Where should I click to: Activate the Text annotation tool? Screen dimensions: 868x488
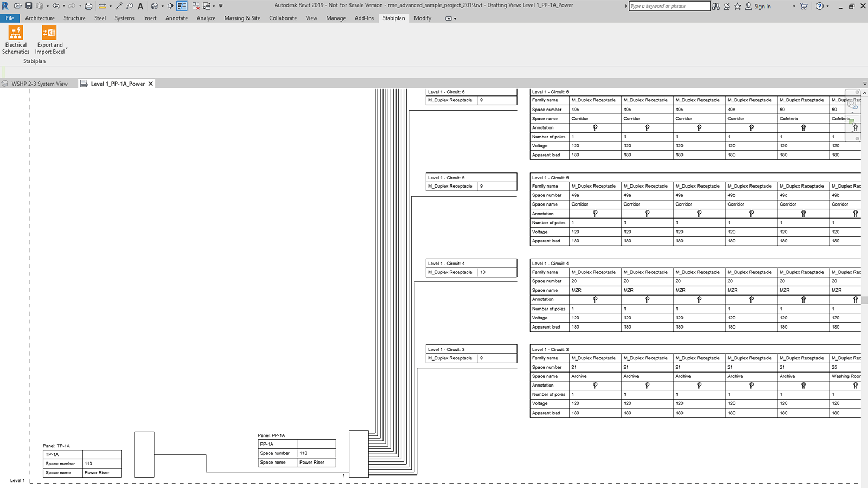click(141, 6)
